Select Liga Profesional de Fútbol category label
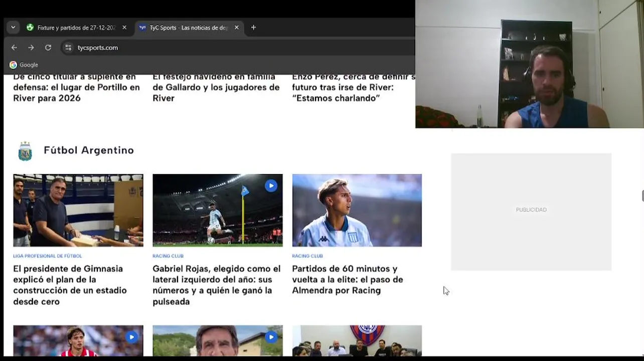644x361 pixels. (x=48, y=256)
